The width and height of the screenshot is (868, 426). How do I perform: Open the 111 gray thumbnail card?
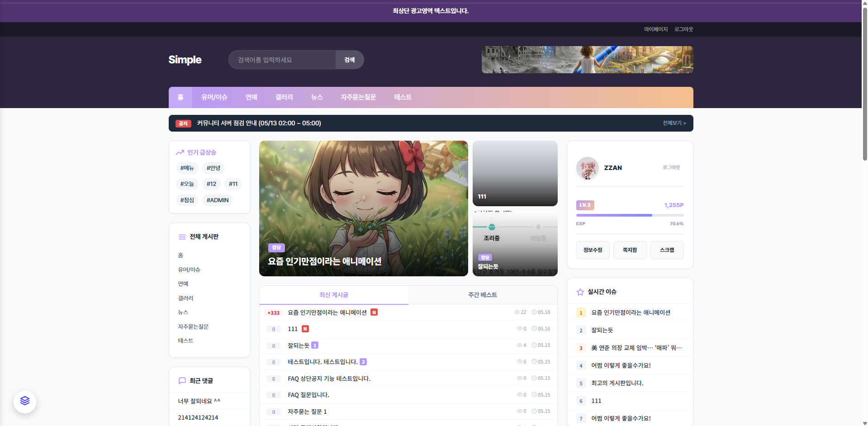(515, 173)
